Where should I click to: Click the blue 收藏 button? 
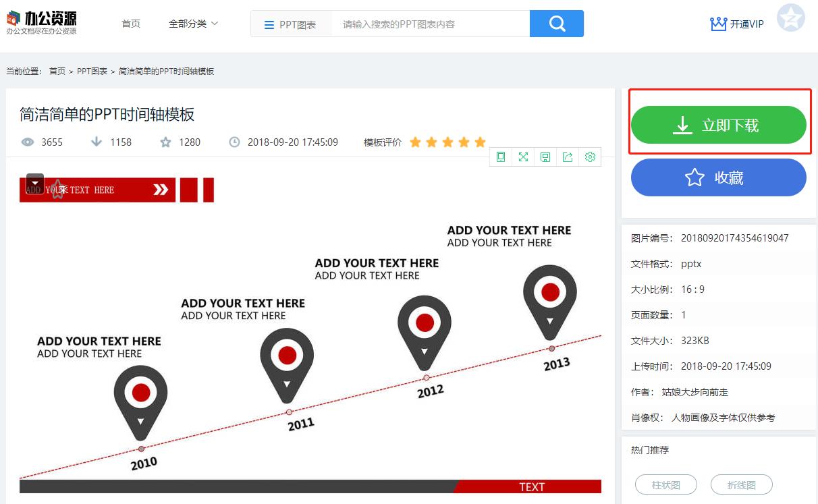click(718, 177)
